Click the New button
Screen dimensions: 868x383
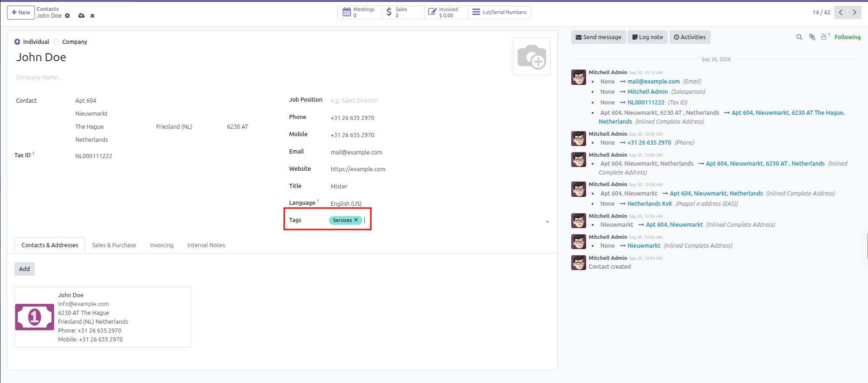21,13
